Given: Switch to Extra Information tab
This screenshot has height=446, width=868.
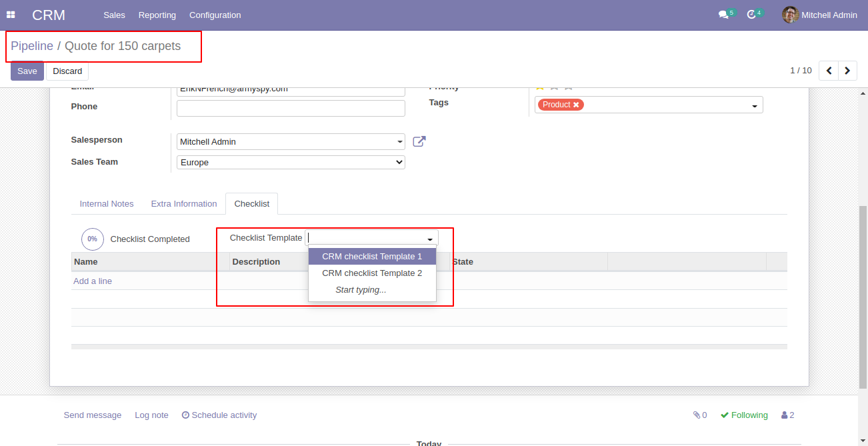Looking at the screenshot, I should pos(184,204).
